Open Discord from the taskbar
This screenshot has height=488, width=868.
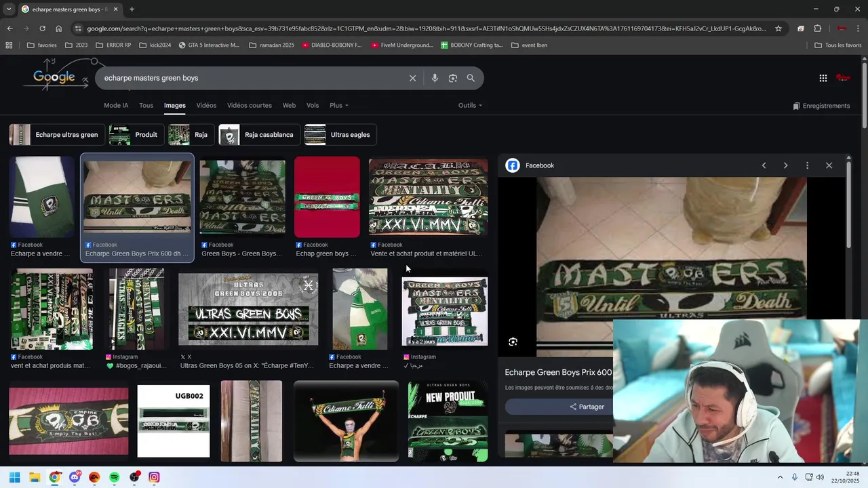coord(75,477)
